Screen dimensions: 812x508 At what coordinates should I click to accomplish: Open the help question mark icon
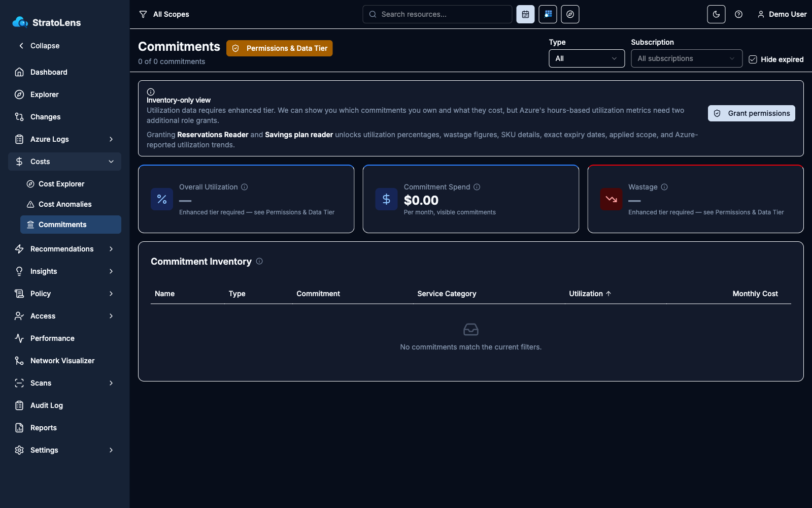[739, 14]
